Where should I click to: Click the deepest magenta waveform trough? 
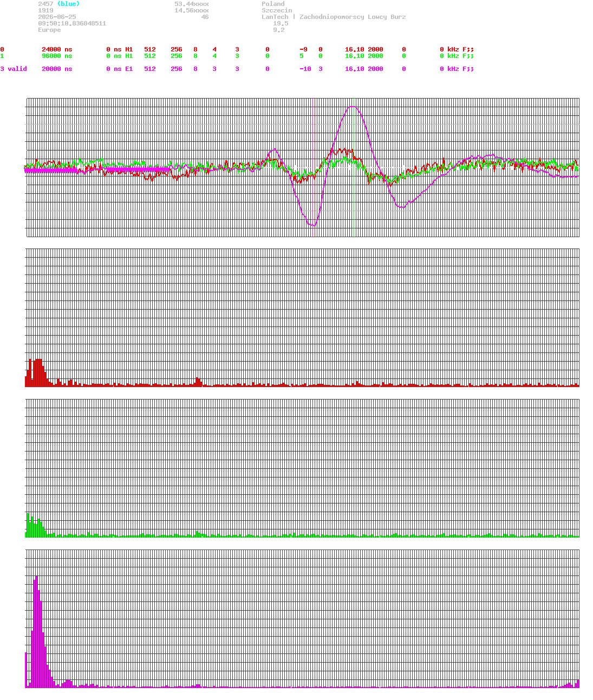[x=312, y=225]
